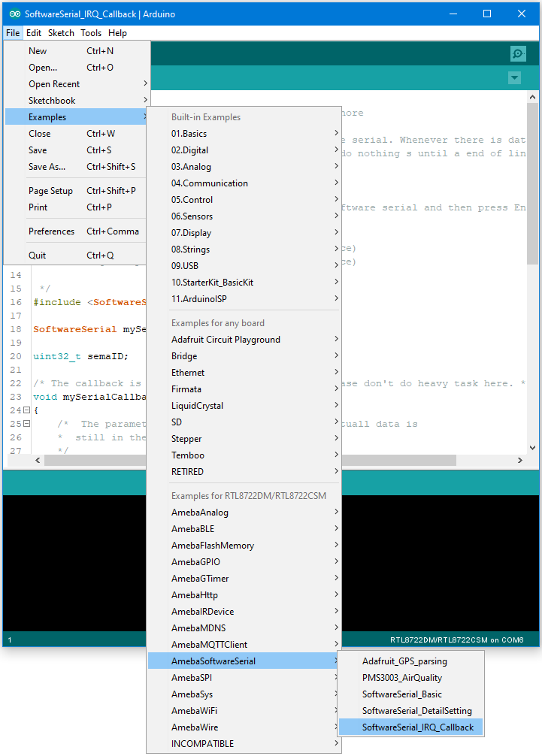Expand the 05.Control examples
542x756 pixels.
[x=244, y=200]
